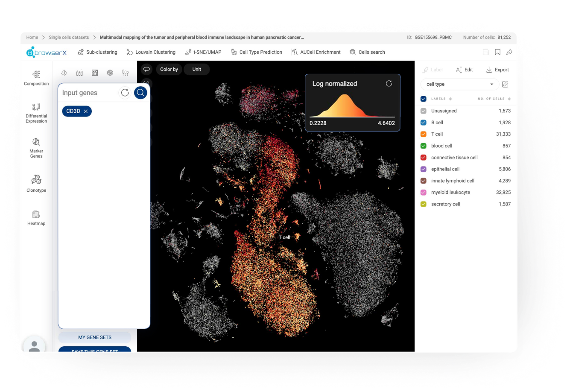Switch to the AUCell Enrichment tool
This screenshot has width=567, height=392.
316,52
